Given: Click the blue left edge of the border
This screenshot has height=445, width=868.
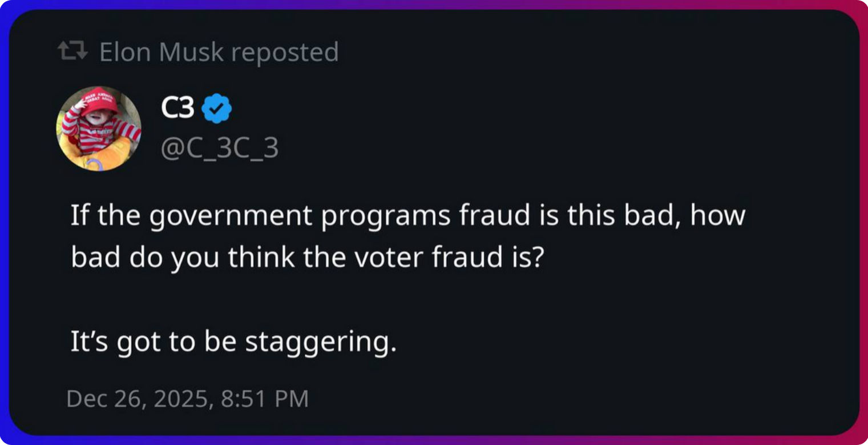Looking at the screenshot, I should [4, 223].
